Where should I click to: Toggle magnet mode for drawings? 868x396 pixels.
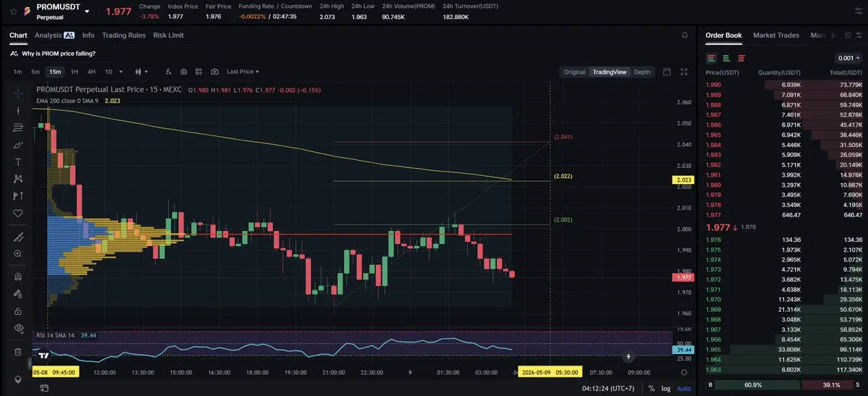(17, 277)
